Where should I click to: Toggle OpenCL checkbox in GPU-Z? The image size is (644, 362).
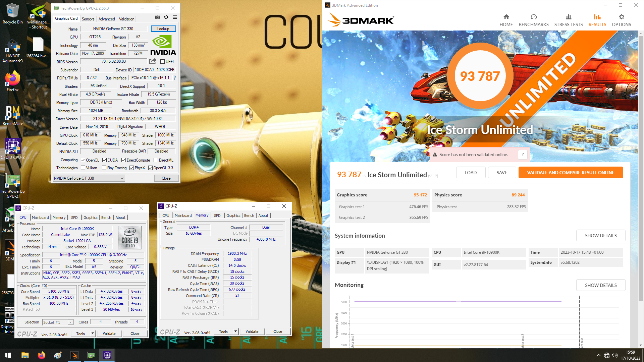83,160
